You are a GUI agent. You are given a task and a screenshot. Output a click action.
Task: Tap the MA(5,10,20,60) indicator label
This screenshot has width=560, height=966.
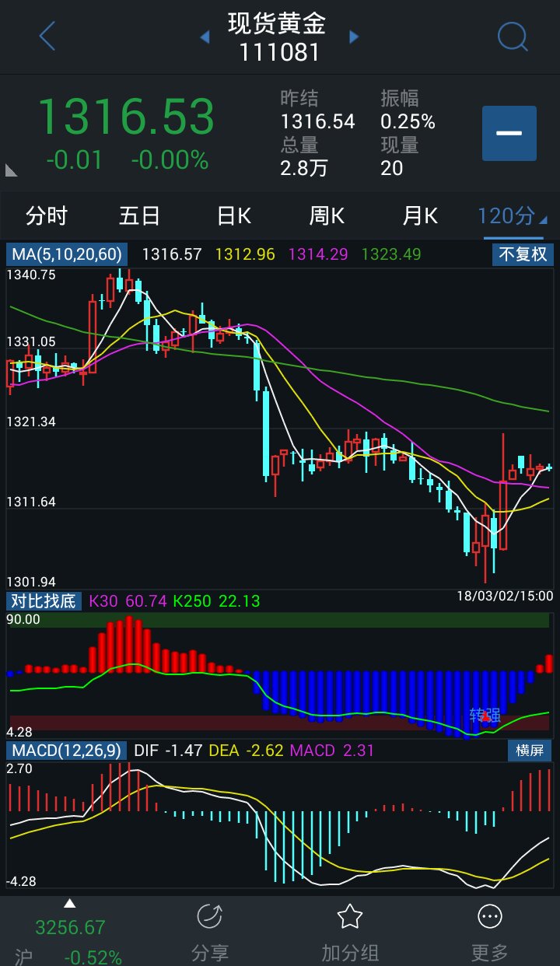[67, 254]
